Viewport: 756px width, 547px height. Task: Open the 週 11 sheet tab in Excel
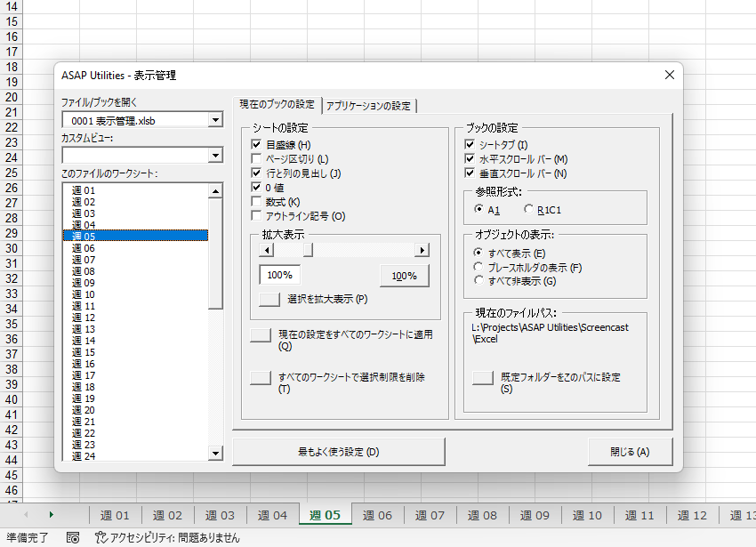[639, 515]
